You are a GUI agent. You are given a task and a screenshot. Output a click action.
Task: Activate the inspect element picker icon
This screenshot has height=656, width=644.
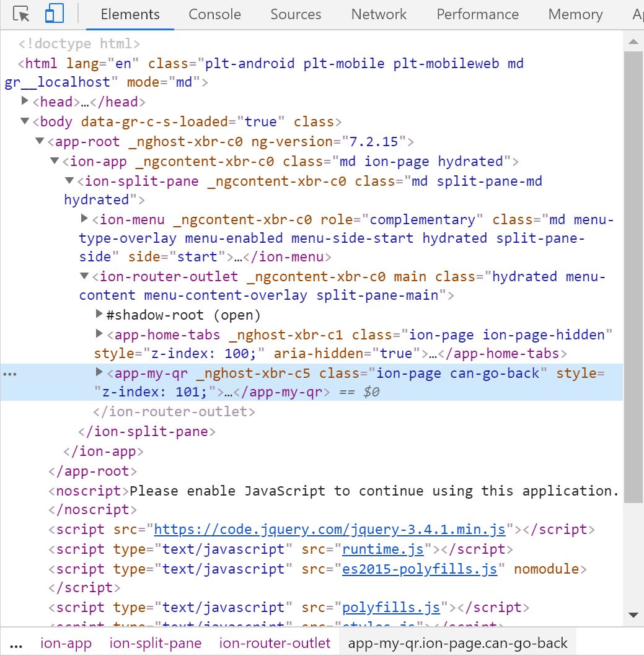[21, 14]
